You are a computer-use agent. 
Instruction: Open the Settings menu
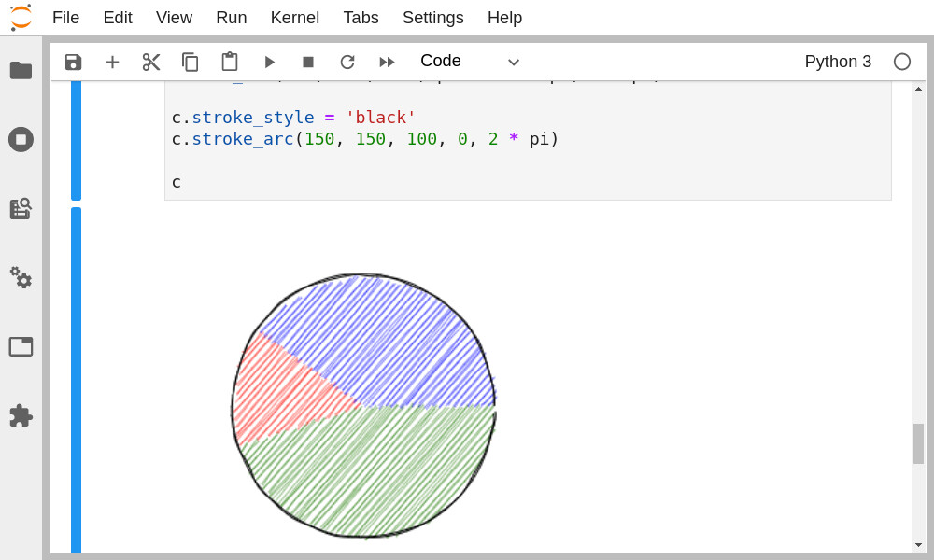pos(432,18)
